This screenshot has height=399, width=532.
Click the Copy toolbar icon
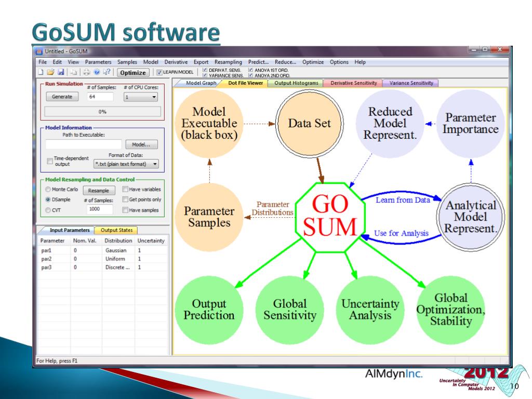coord(74,72)
